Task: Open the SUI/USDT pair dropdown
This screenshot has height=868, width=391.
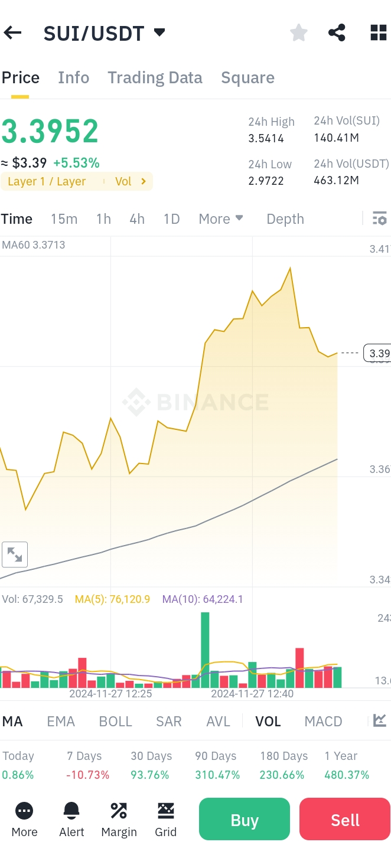Action: 159,32
